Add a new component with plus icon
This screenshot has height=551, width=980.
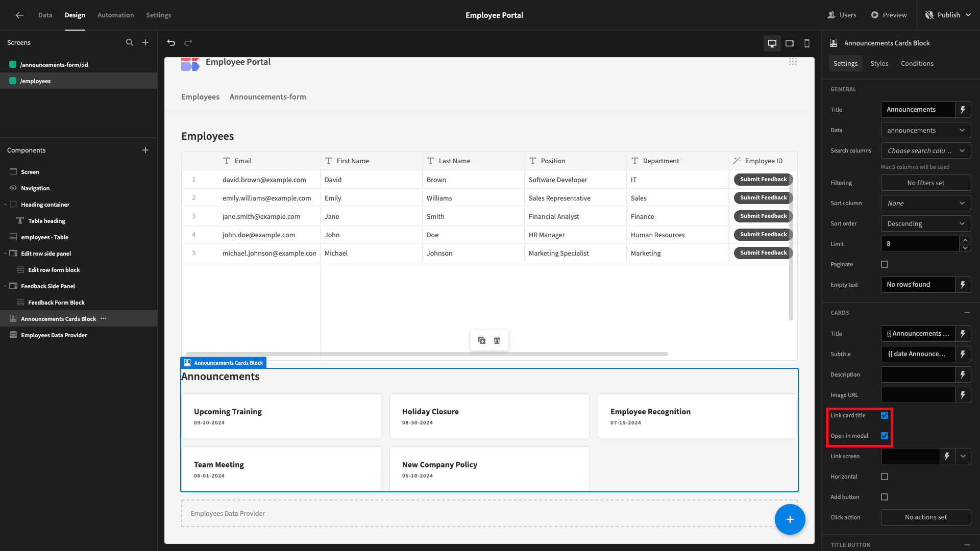pyautogui.click(x=145, y=150)
